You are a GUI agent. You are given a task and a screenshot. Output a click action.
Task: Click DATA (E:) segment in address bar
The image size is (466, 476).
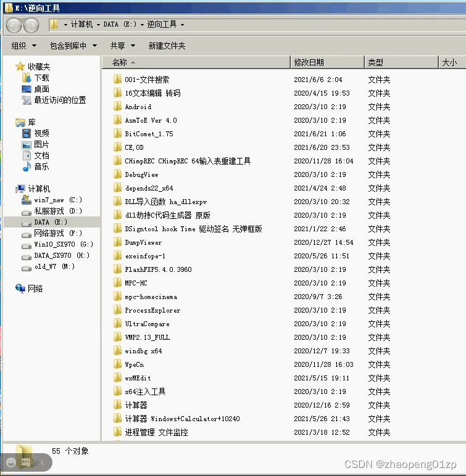click(120, 24)
